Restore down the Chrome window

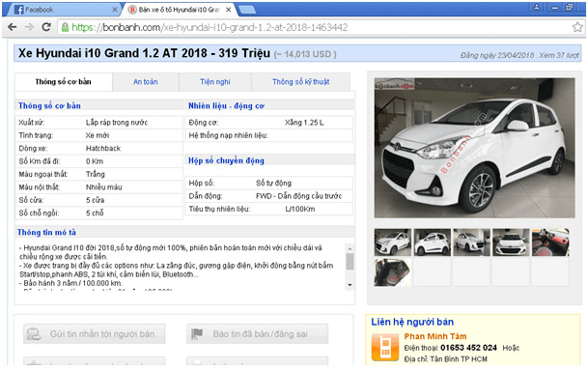(570, 7)
